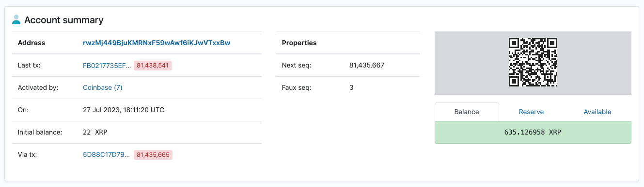
Task: Switch to the Reserve tab
Action: click(x=532, y=112)
